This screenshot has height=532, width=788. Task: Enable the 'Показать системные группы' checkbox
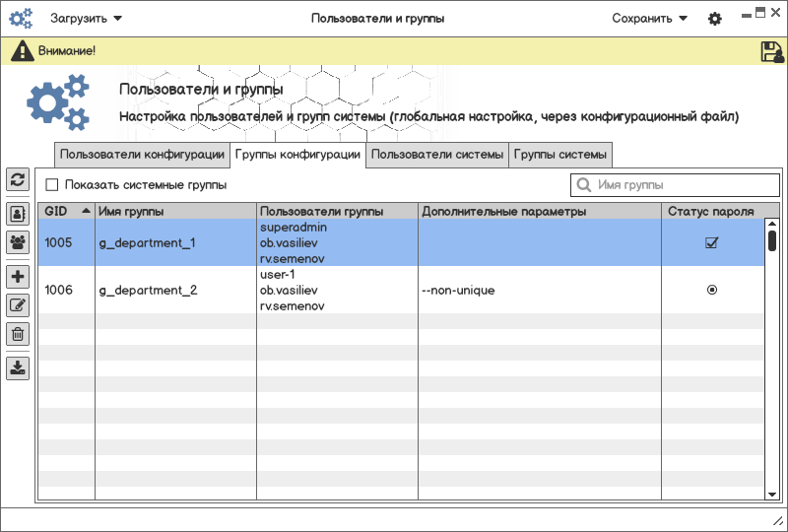[x=52, y=184]
